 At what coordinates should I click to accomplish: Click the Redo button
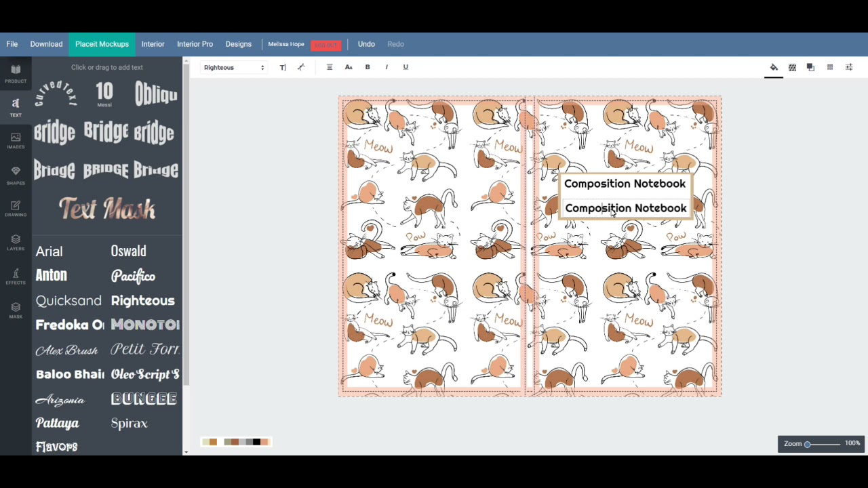point(395,44)
